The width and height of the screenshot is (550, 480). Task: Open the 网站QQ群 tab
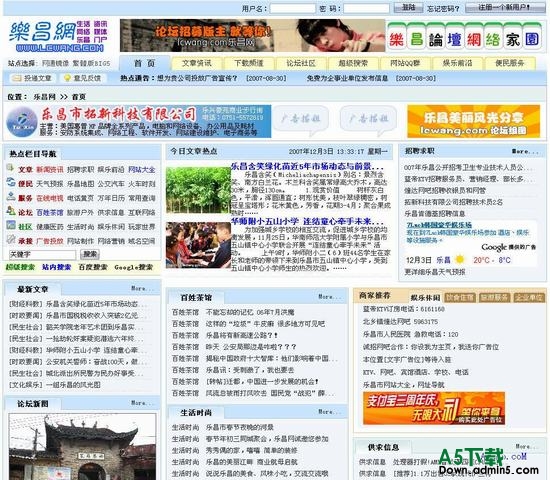(405, 63)
